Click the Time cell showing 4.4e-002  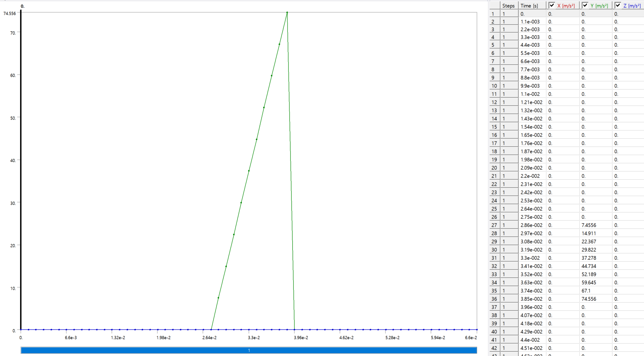pyautogui.click(x=530, y=340)
